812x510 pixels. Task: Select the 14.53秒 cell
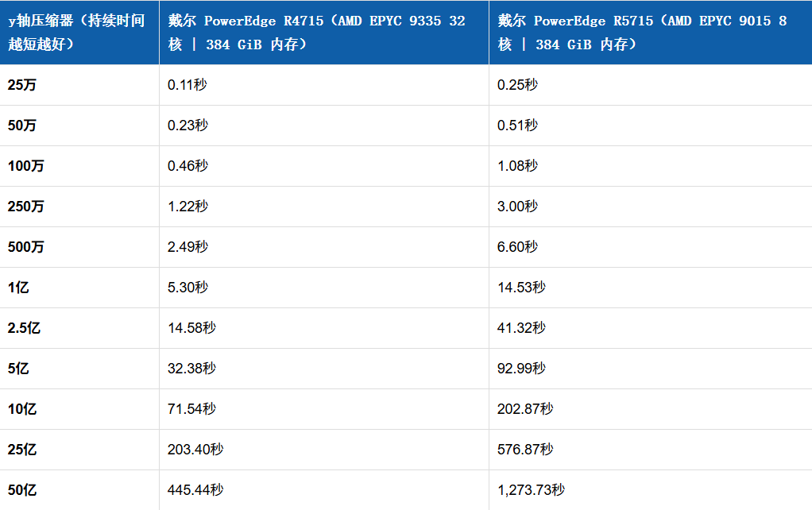(651, 288)
